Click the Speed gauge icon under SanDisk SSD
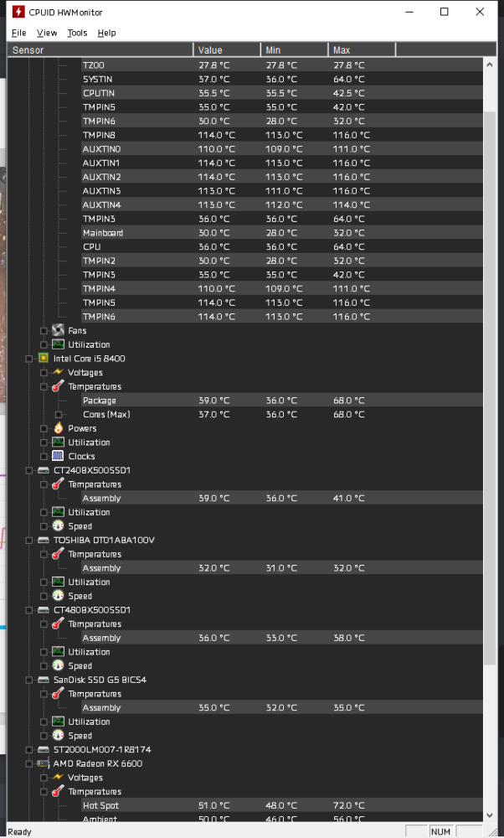Screen dimensions: 504x838 pos(58,736)
